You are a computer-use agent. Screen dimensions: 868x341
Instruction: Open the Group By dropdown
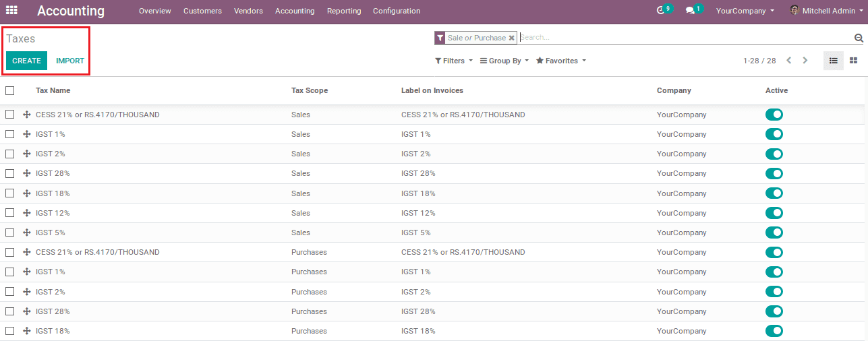504,61
